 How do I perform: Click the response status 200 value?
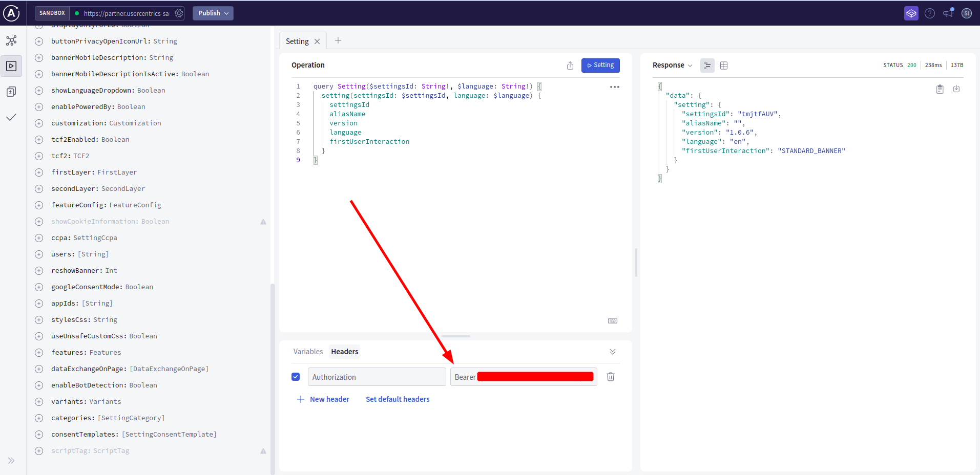tap(911, 66)
